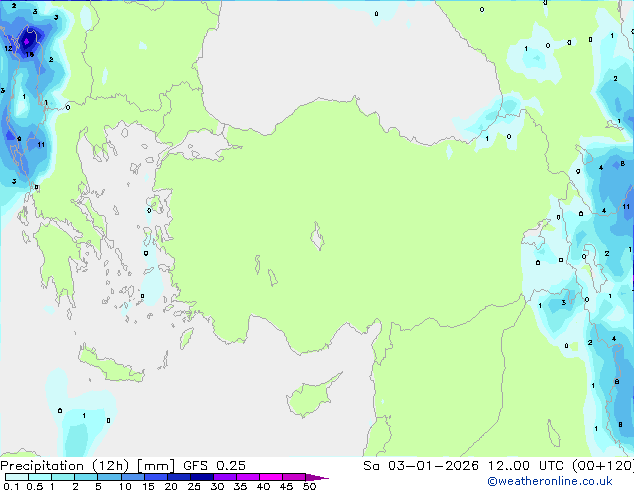This screenshot has height=490, width=634.
Task: Click the 30–35 mm purple legend swatch
Action: tap(225, 477)
